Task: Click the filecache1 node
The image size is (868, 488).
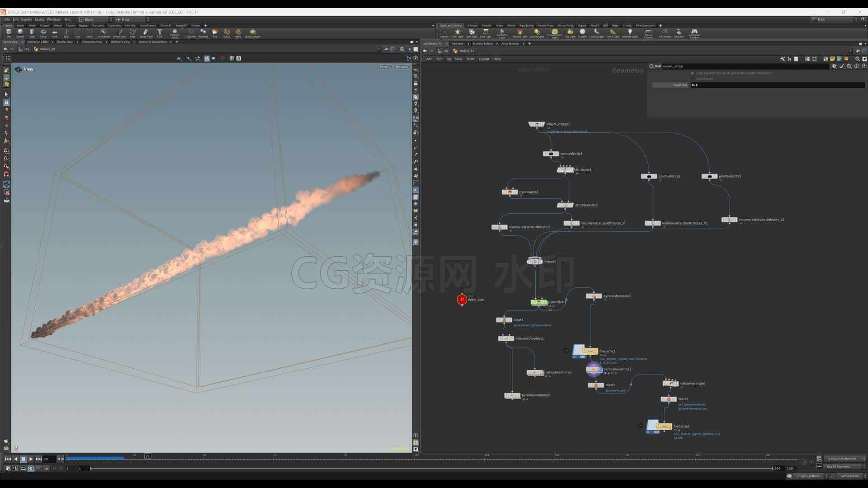Action: (590, 351)
